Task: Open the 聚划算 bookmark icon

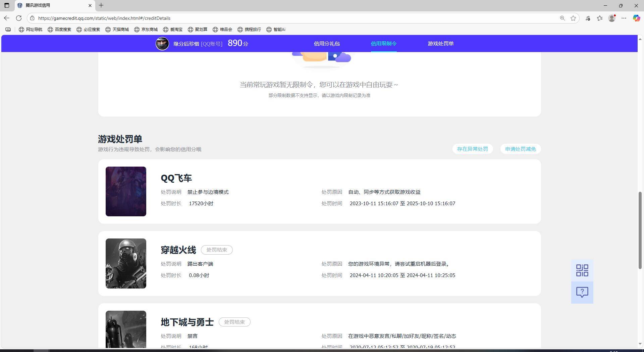Action: pos(191,29)
